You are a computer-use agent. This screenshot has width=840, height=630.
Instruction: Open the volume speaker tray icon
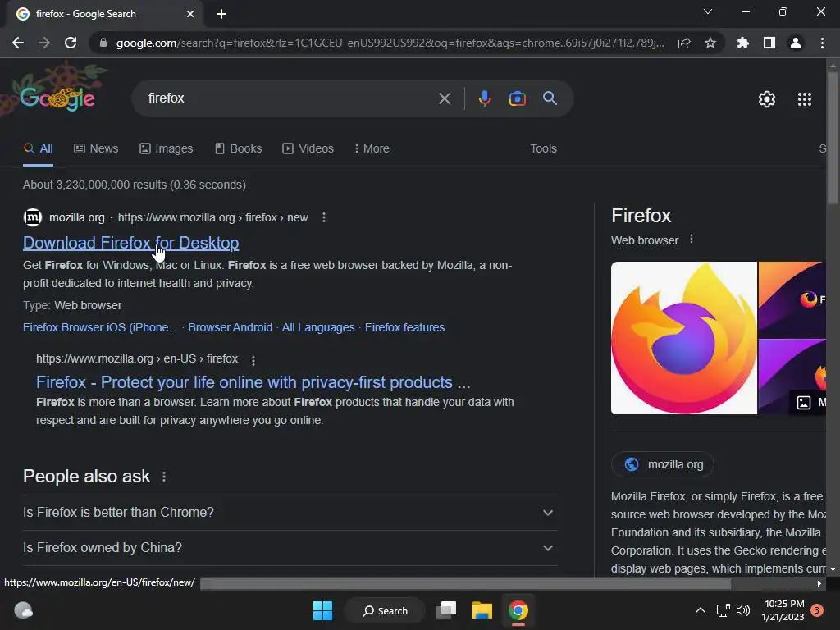click(x=743, y=610)
